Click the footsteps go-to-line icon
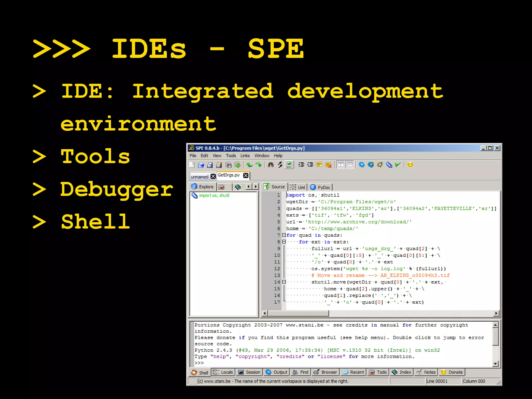532x399 pixels. click(x=280, y=165)
